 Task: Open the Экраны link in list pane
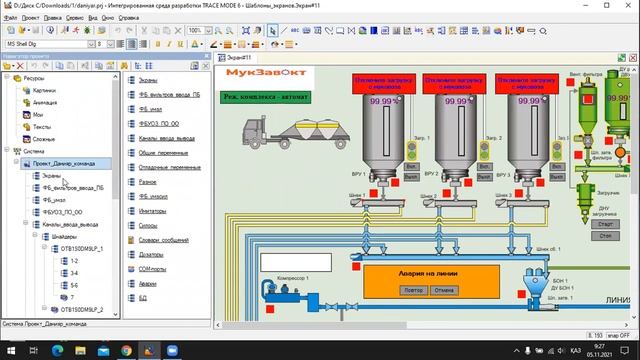pyautogui.click(x=148, y=80)
